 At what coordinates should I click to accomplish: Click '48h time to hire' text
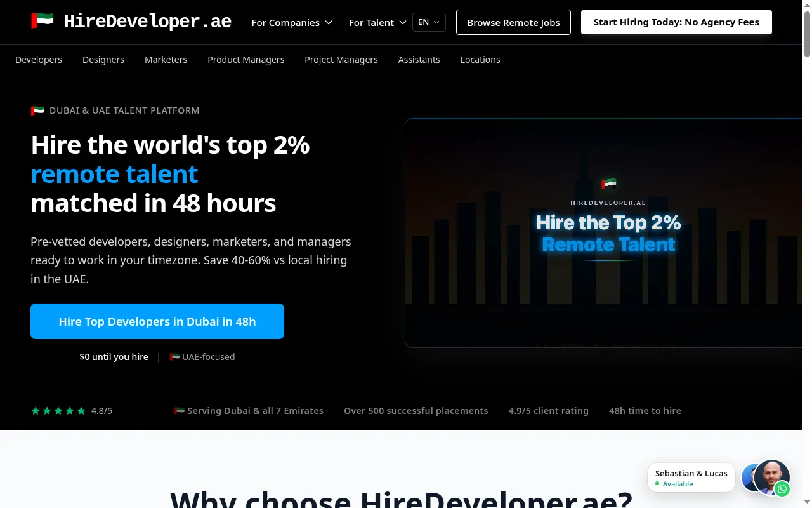(x=645, y=411)
